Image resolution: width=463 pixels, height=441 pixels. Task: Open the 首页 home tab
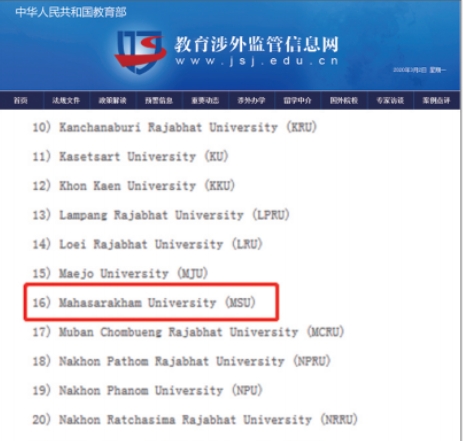point(21,100)
